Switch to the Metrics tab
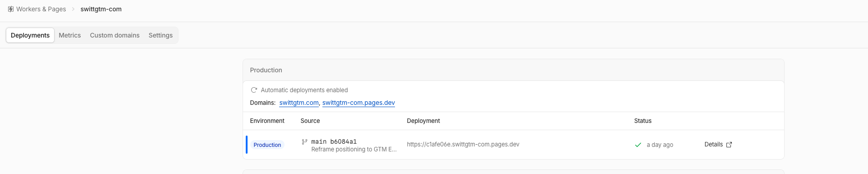 tap(70, 35)
